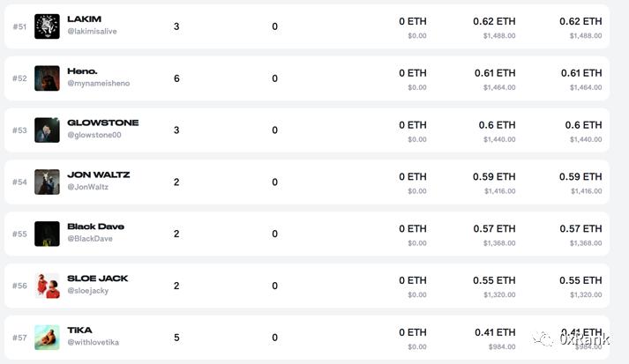This screenshot has height=364, width=629.
Task: Follow the @withlovetika handle link
Action: click(93, 342)
